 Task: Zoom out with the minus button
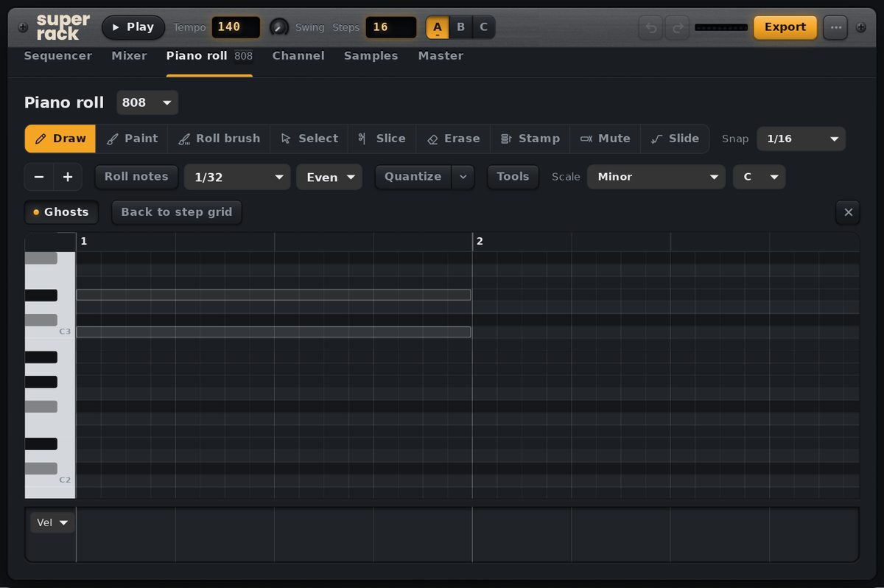[x=39, y=177]
